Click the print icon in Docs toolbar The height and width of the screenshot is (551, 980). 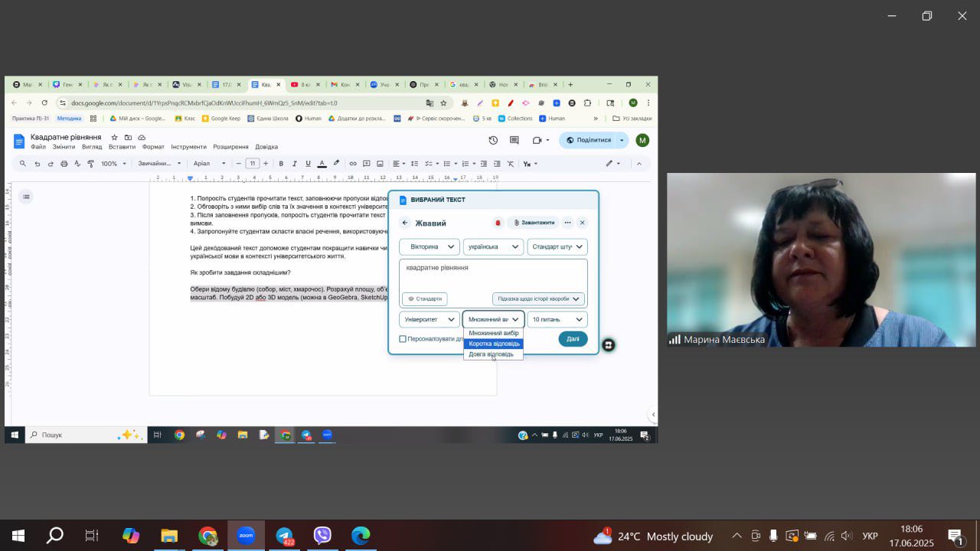click(x=64, y=164)
